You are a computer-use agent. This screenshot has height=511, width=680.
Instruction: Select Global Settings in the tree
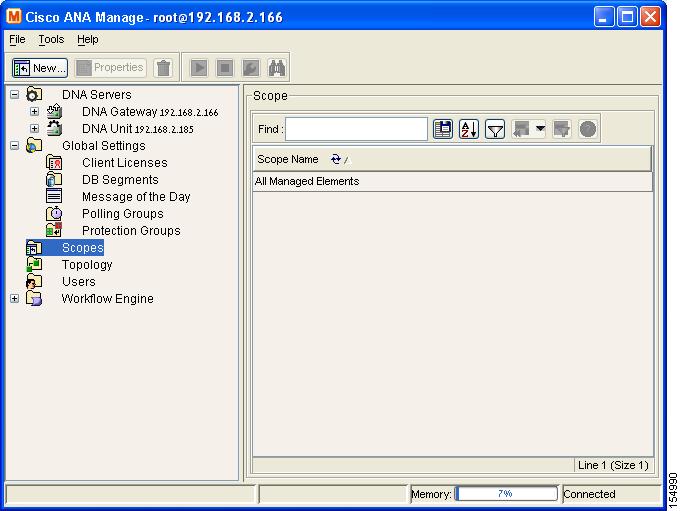pyautogui.click(x=104, y=146)
